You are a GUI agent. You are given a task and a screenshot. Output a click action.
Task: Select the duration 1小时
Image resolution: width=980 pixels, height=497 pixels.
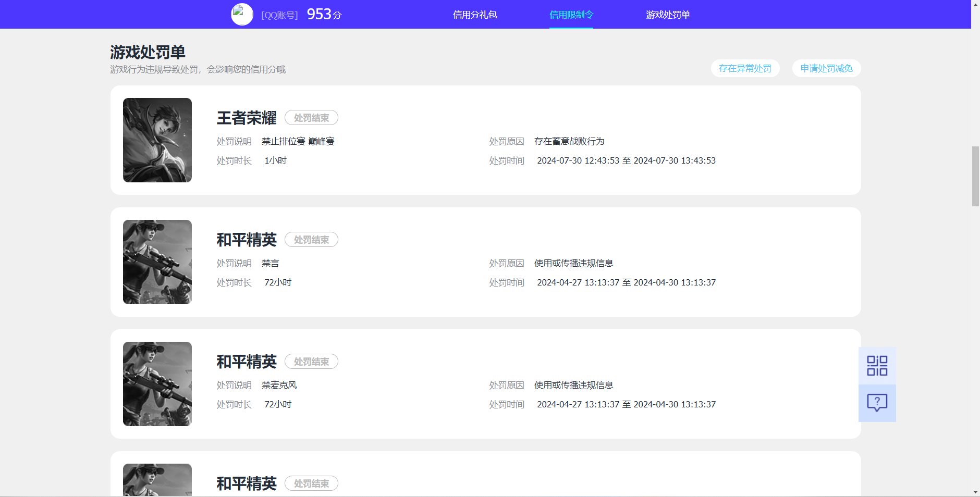(x=275, y=160)
